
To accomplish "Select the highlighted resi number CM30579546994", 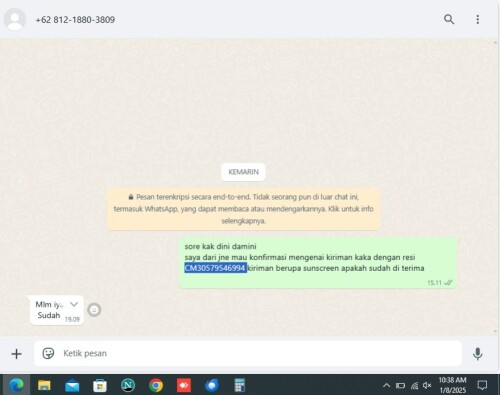I will [215, 268].
